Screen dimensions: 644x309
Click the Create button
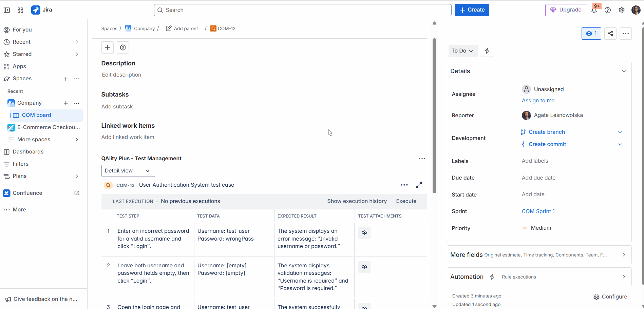472,10
